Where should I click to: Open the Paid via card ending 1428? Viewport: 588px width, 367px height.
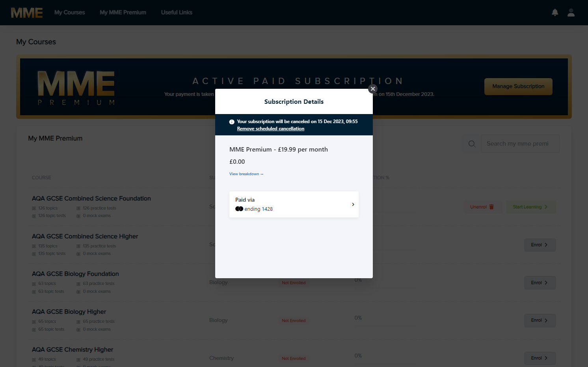point(294,204)
